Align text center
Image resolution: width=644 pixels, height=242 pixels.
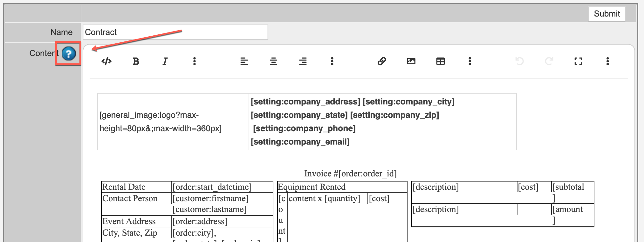pos(273,61)
